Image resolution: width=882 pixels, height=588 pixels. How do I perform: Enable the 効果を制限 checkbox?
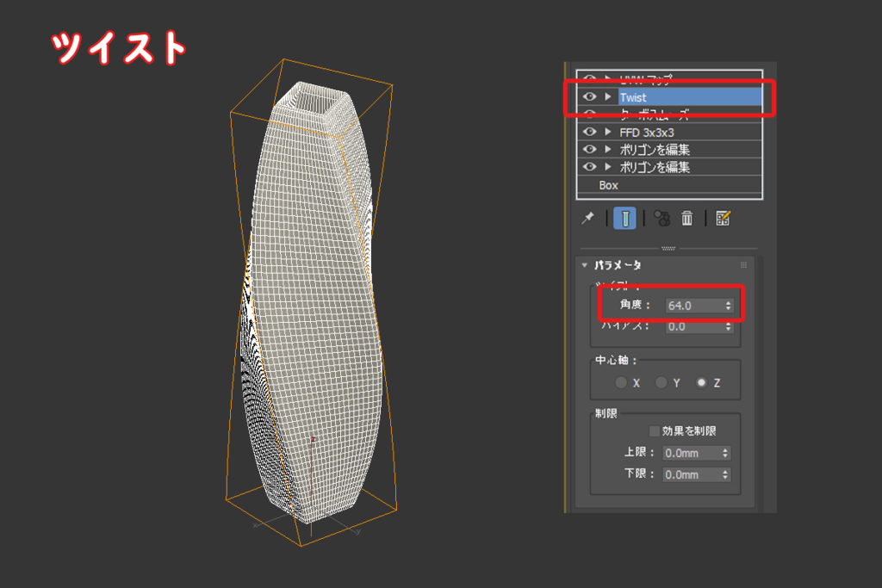tap(655, 431)
